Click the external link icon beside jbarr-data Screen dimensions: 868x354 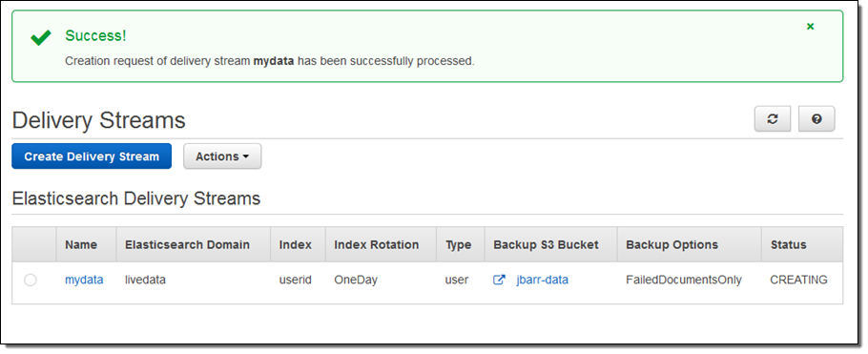click(x=499, y=280)
